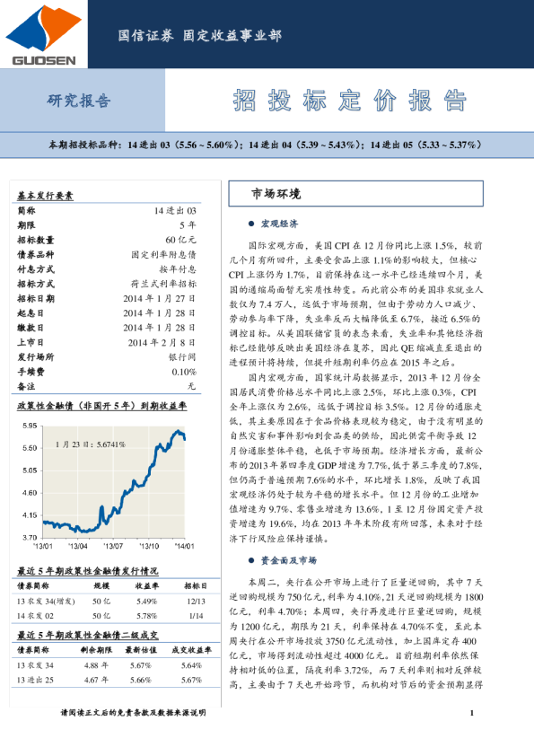The width and height of the screenshot is (534, 756).
Task: Click the 资金面及市场 bullet heading
Action: [x=289, y=560]
